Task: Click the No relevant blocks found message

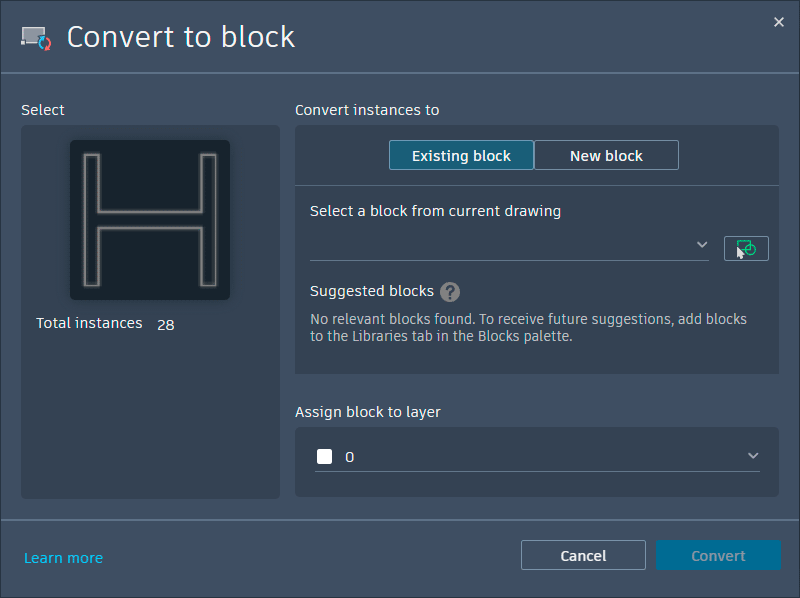Action: tap(528, 328)
